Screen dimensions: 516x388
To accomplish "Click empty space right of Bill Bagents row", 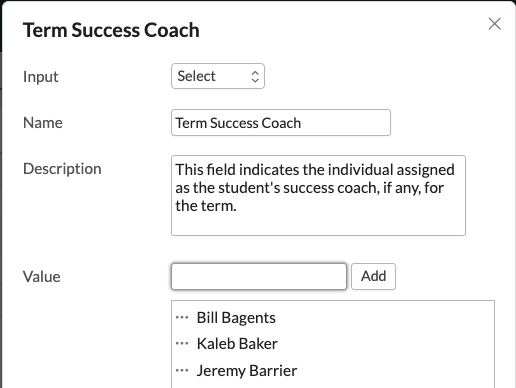I will tap(383, 318).
